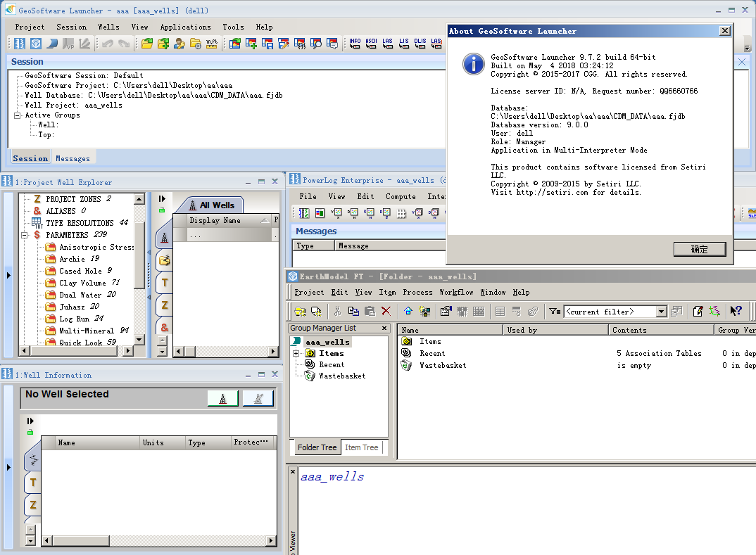The image size is (756, 555).
Task: Toggle pin icon atop Well Explorer list pane
Action: click(162, 198)
